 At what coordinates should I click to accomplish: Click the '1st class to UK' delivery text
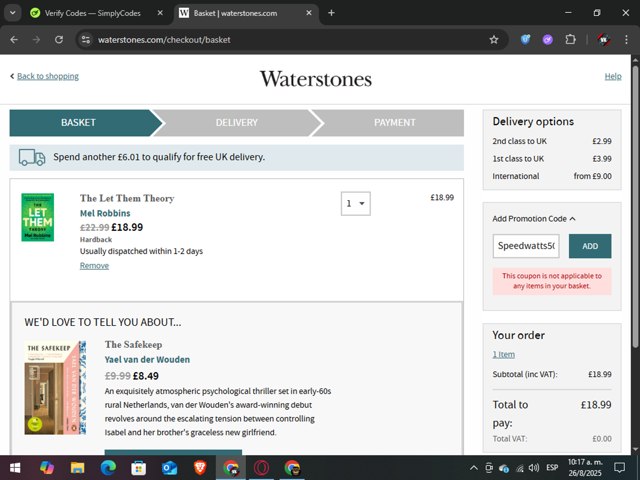(518, 159)
